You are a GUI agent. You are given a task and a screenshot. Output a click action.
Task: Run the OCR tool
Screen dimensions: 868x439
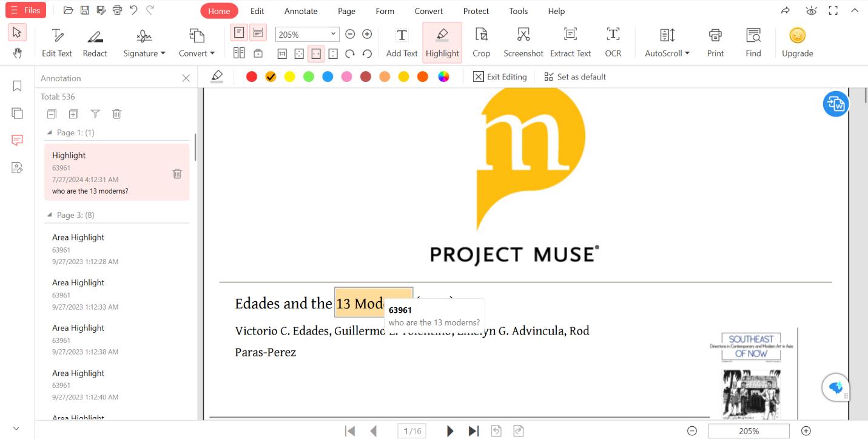pyautogui.click(x=613, y=43)
